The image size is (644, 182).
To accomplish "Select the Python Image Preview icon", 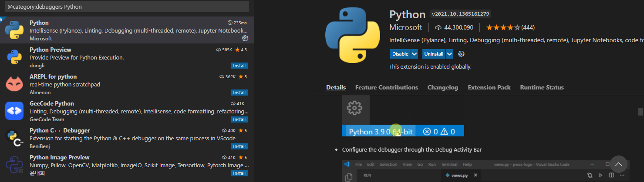I will click(14, 165).
